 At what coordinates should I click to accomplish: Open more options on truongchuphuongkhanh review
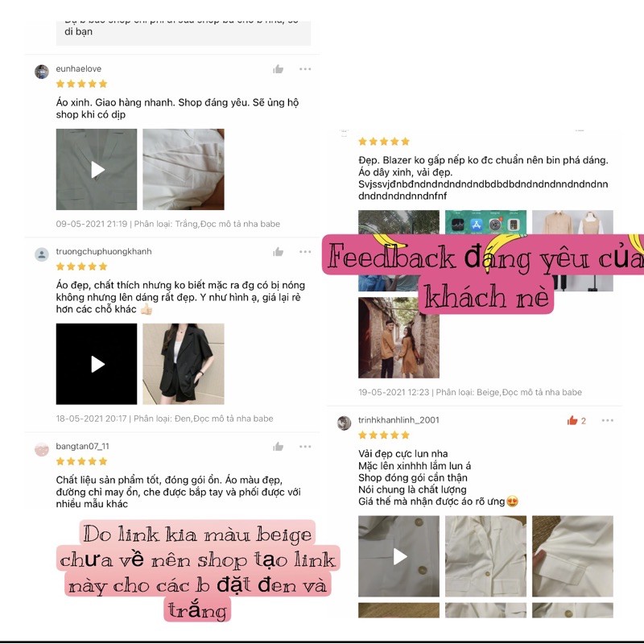[305, 252]
